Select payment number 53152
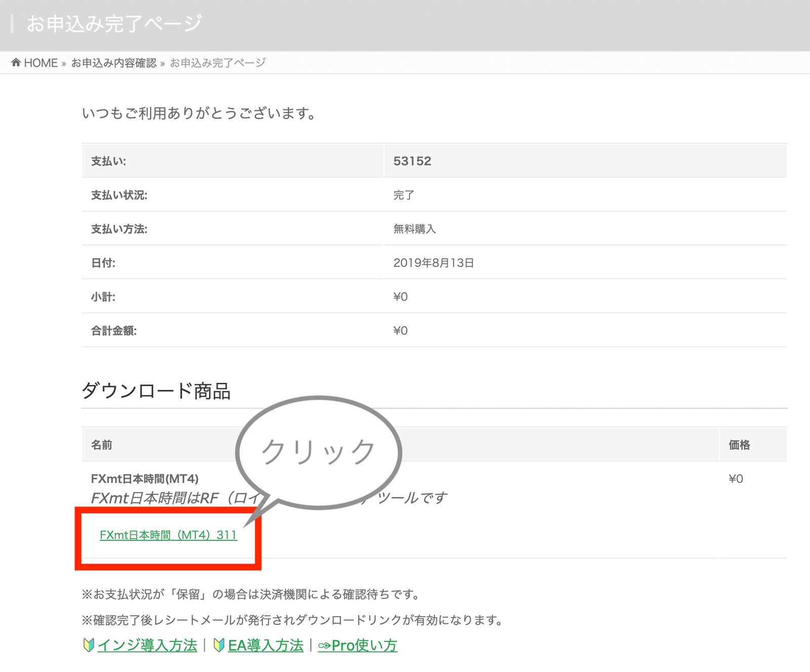The image size is (810, 672). [412, 161]
